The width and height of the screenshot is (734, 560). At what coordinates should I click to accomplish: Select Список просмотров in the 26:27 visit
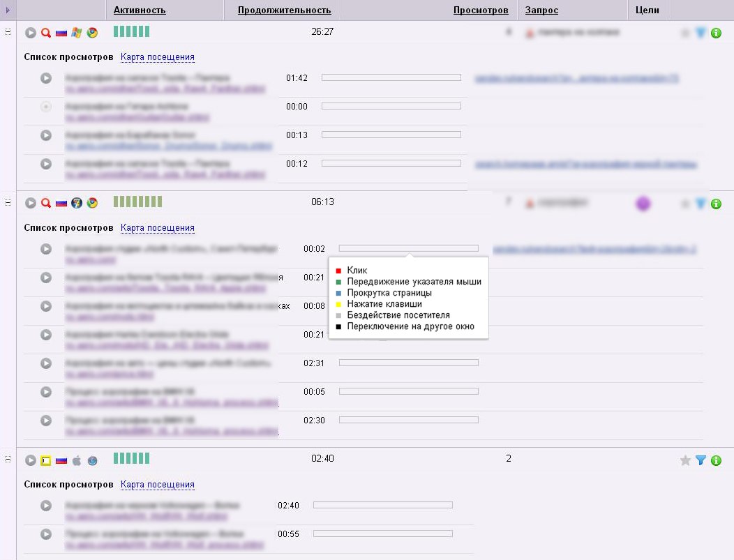coord(69,57)
